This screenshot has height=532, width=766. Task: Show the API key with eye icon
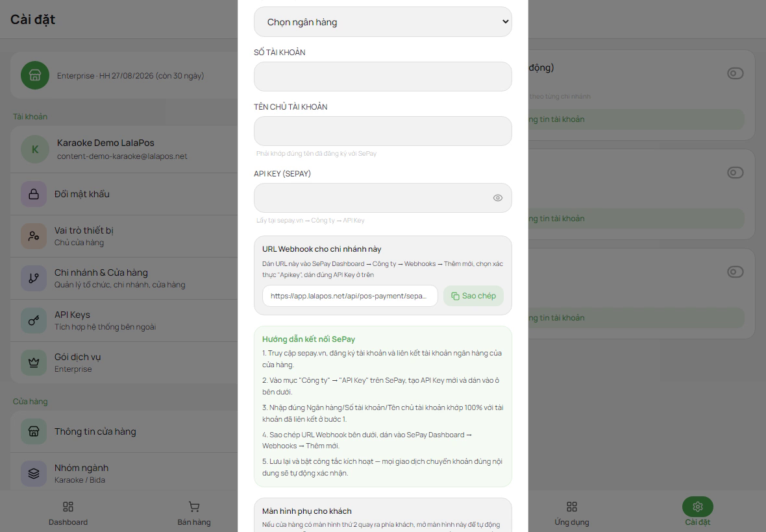497,198
